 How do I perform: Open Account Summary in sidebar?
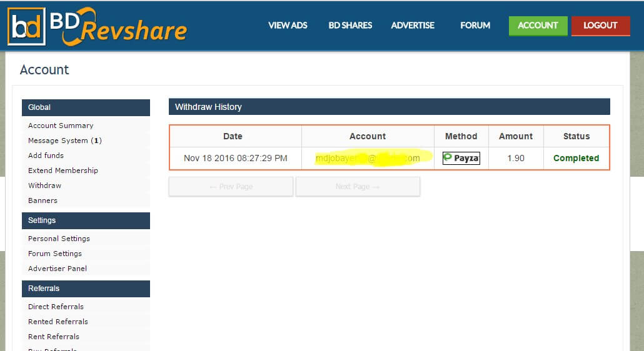pos(61,126)
